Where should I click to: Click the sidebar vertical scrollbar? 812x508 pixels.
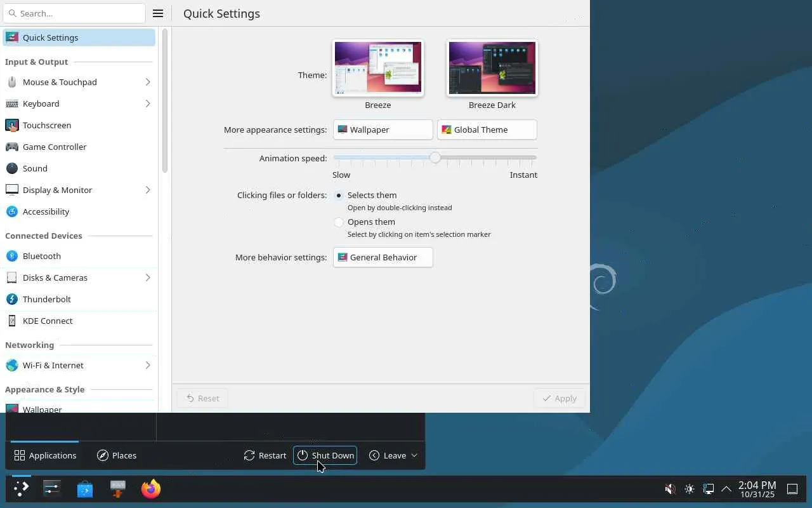165,102
